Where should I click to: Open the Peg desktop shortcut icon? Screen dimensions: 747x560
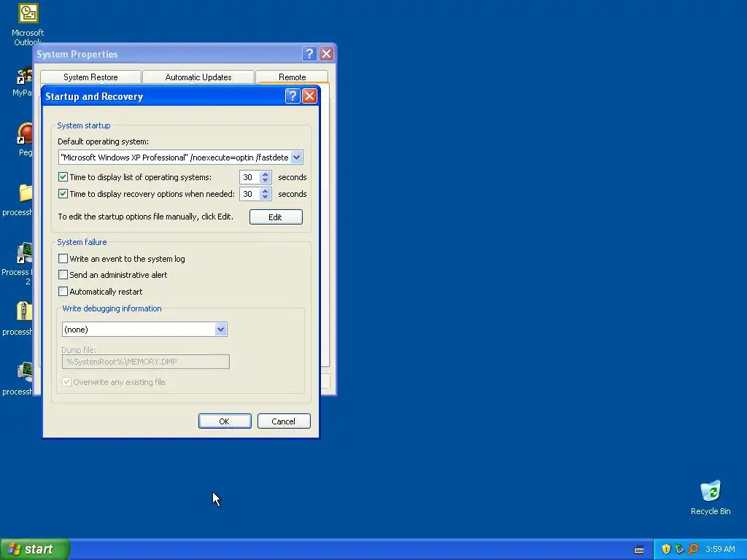(x=24, y=133)
